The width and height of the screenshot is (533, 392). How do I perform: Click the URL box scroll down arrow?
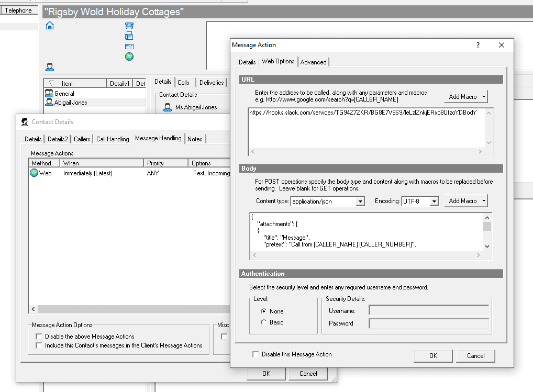489,143
